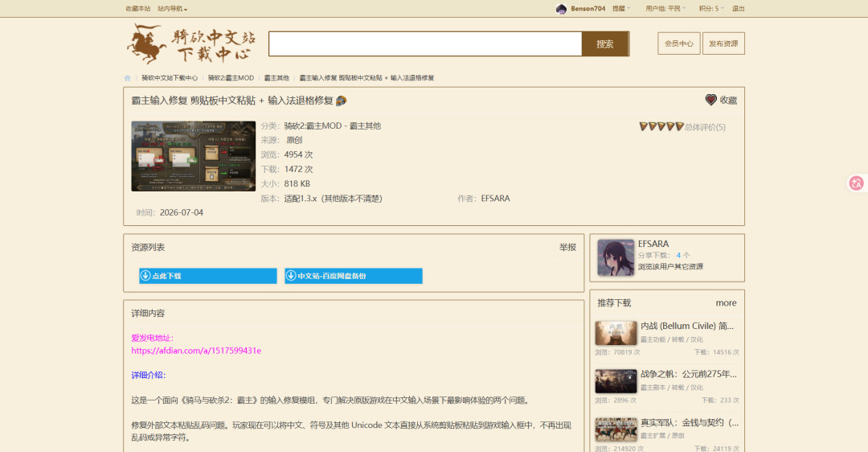
Task: Click the author value EFSARA in details
Action: click(x=495, y=199)
